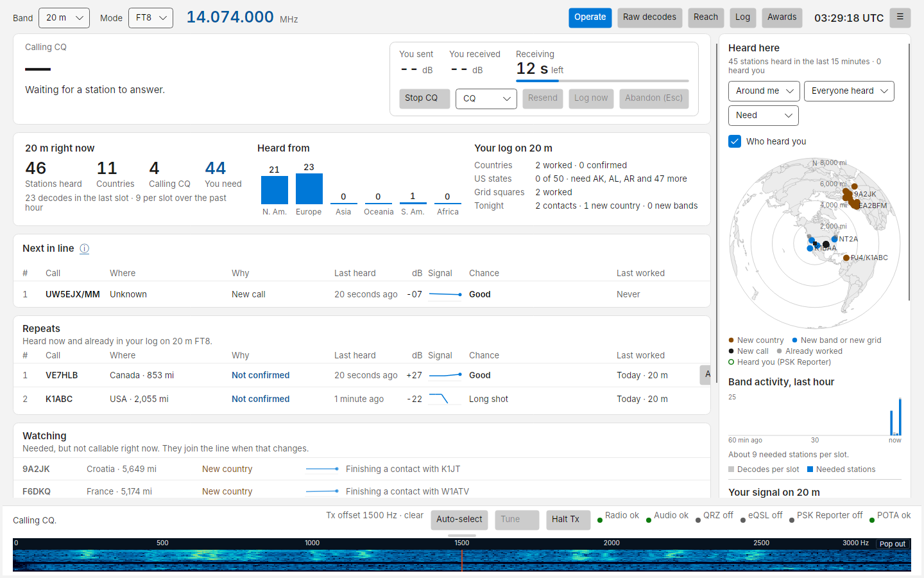Screen dimensions: 924x578
Task: Click the 14.074.000 MHz frequency display
Action: click(x=242, y=17)
